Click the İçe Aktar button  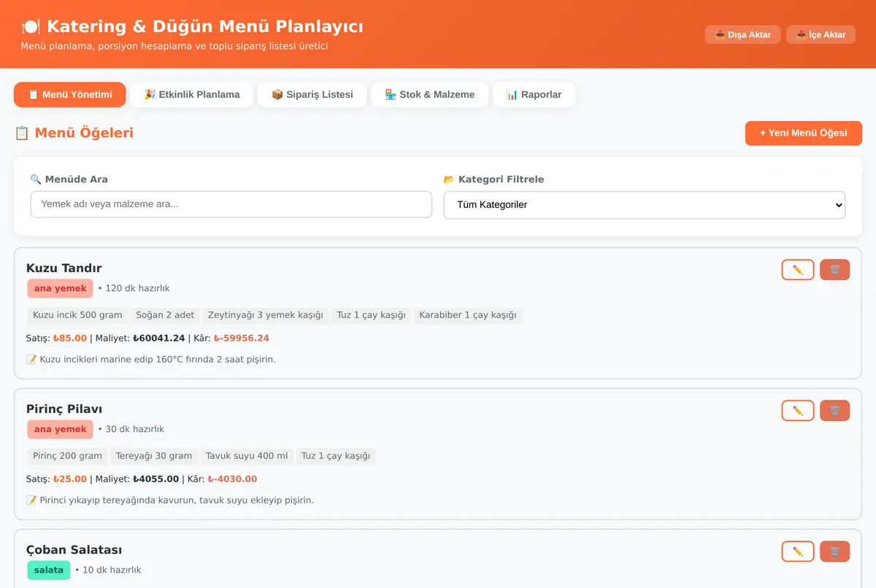point(821,34)
